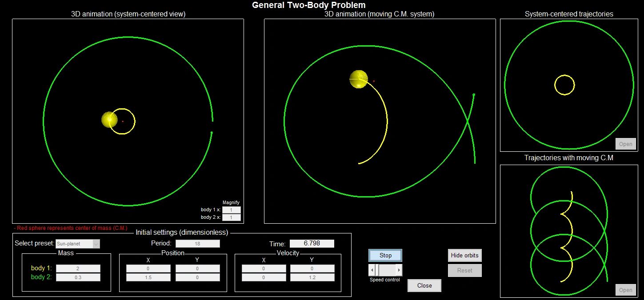Click the Close button
Screen dimensions: 644x300
point(424,285)
